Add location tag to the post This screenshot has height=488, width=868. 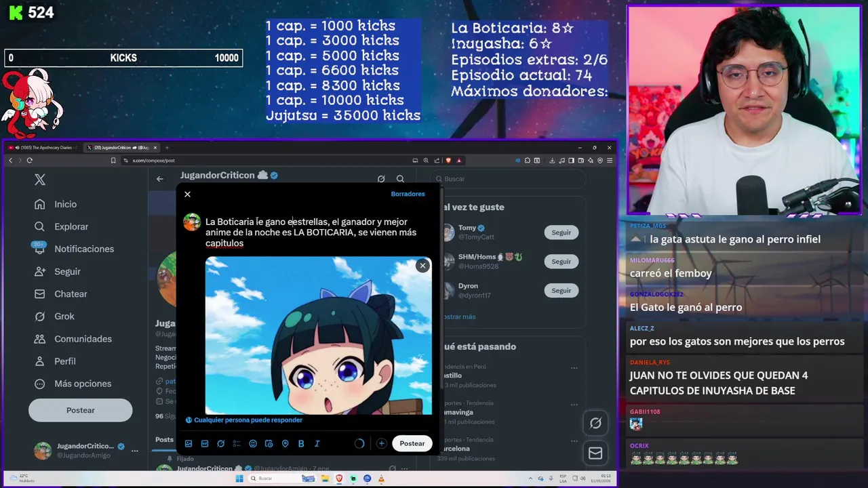click(285, 444)
